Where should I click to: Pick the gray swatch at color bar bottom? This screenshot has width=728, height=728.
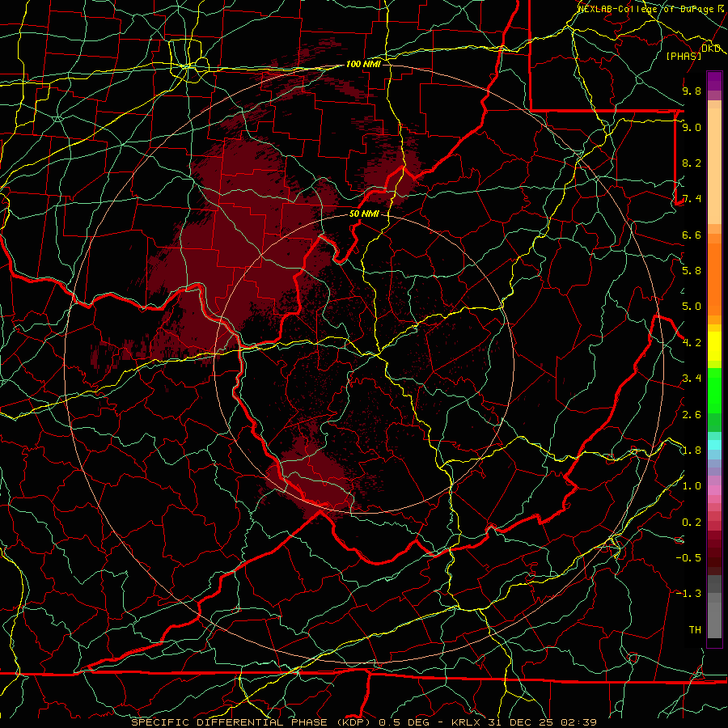714,620
